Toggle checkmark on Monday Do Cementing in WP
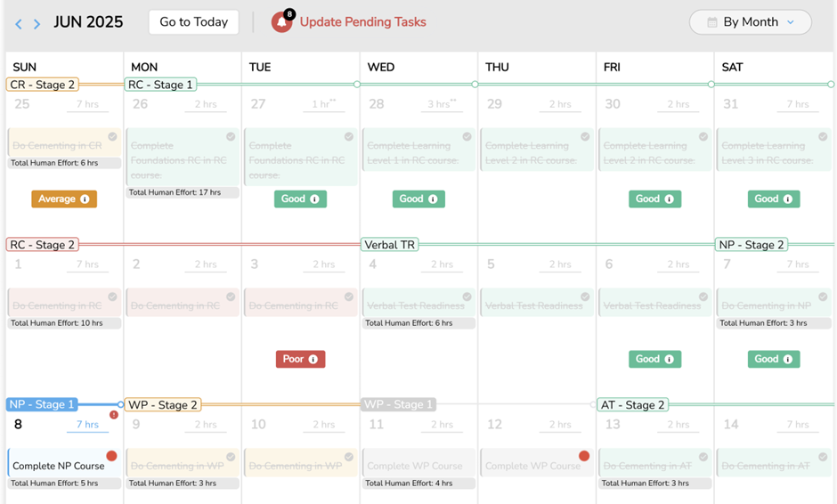Screen dimensions: 837x504 (231, 457)
